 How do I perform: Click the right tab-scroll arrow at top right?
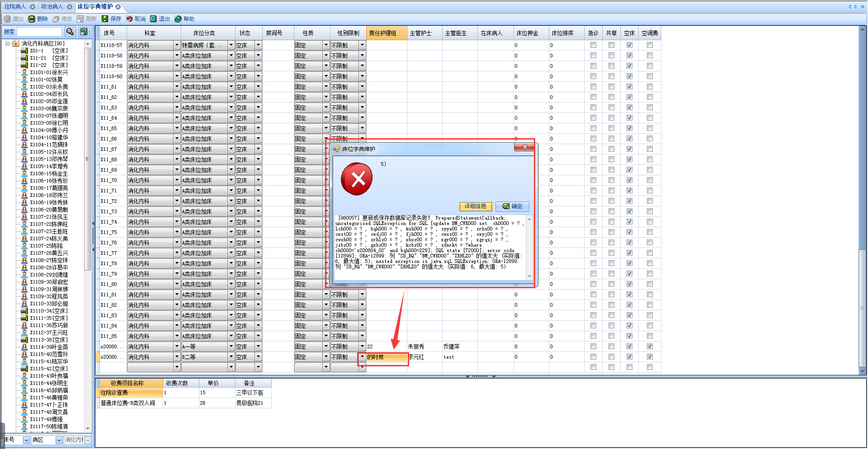point(856,7)
